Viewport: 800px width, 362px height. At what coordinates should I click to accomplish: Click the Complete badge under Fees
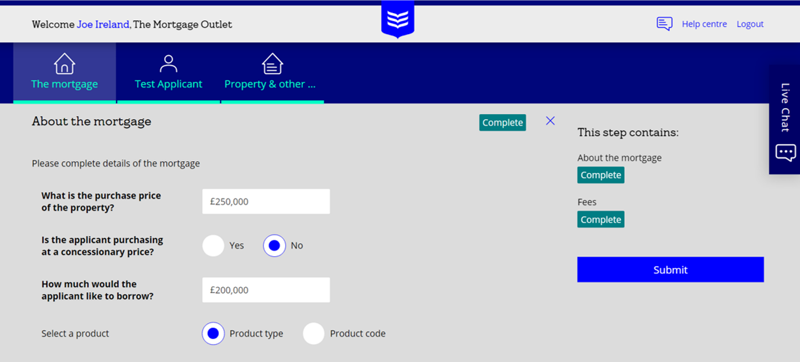[601, 219]
